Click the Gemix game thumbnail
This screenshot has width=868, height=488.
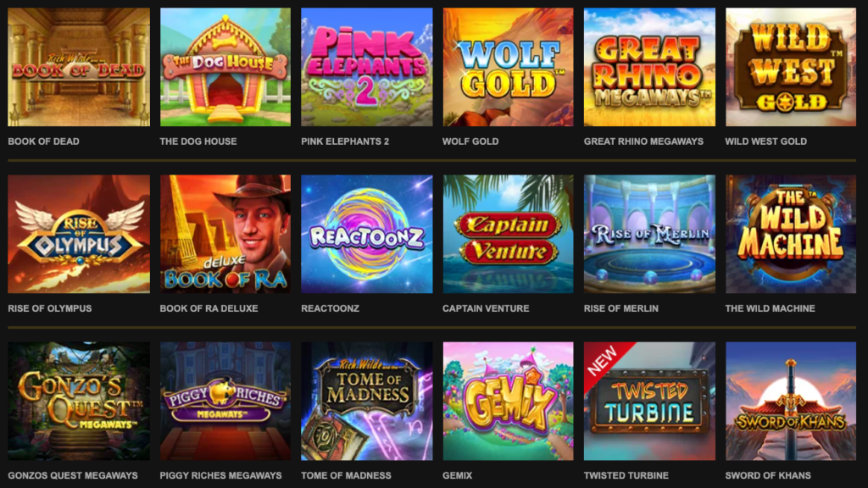point(509,401)
